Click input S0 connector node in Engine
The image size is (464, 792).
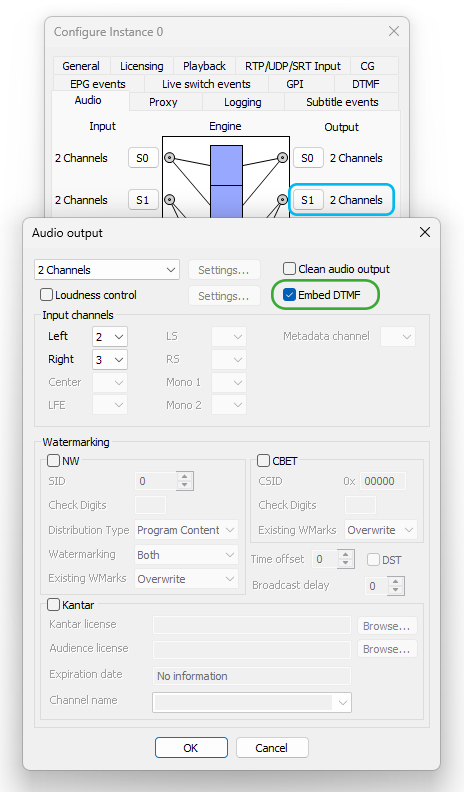170,158
